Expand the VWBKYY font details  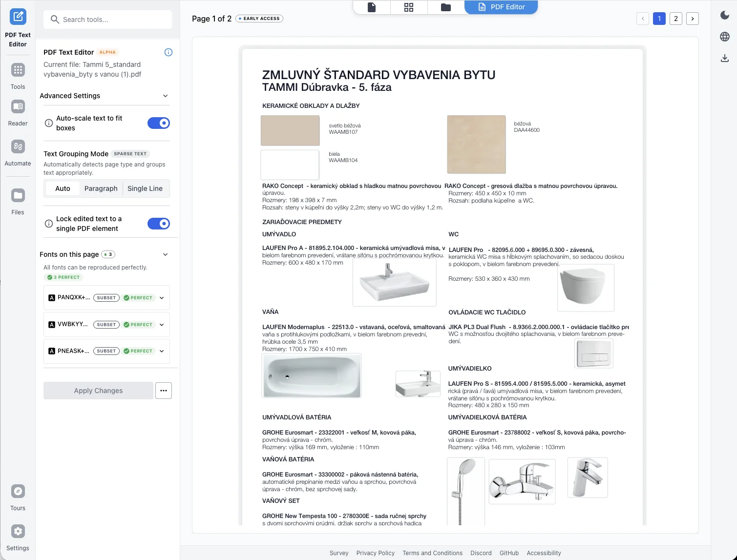pos(162,325)
